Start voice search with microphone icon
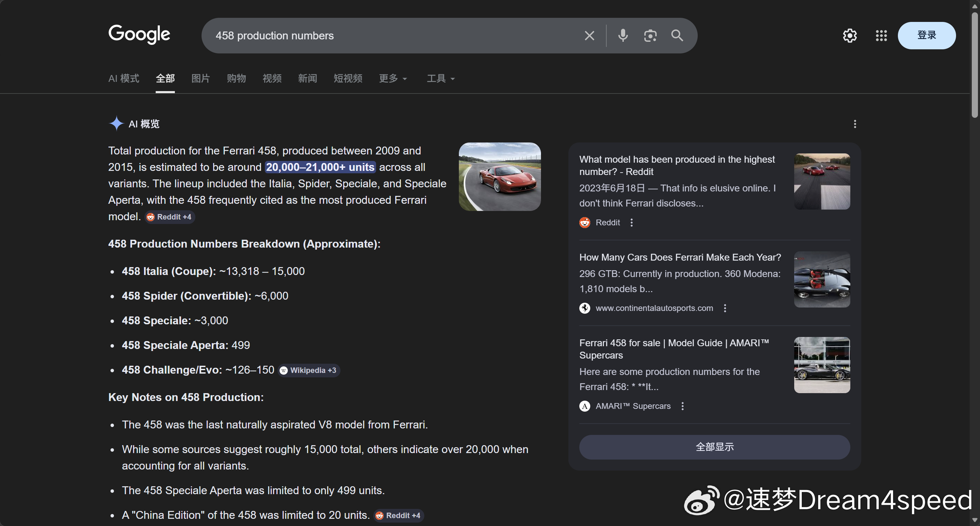Image resolution: width=980 pixels, height=526 pixels. click(623, 36)
